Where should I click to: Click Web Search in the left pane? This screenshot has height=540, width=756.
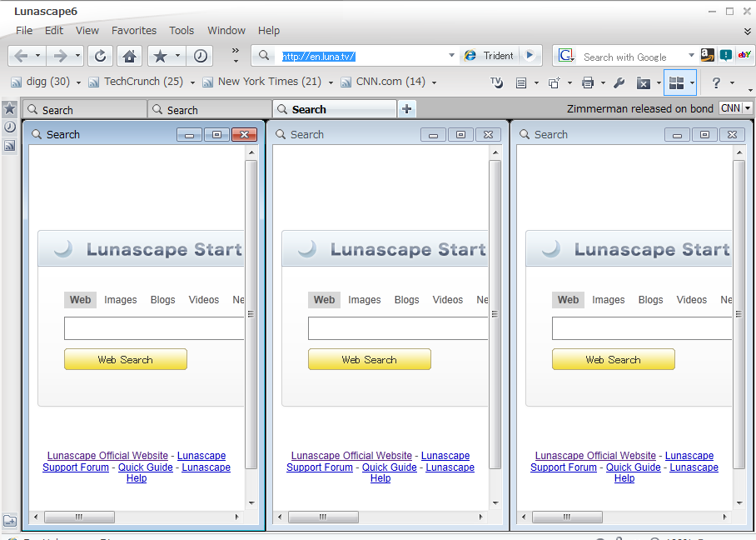pyautogui.click(x=126, y=359)
